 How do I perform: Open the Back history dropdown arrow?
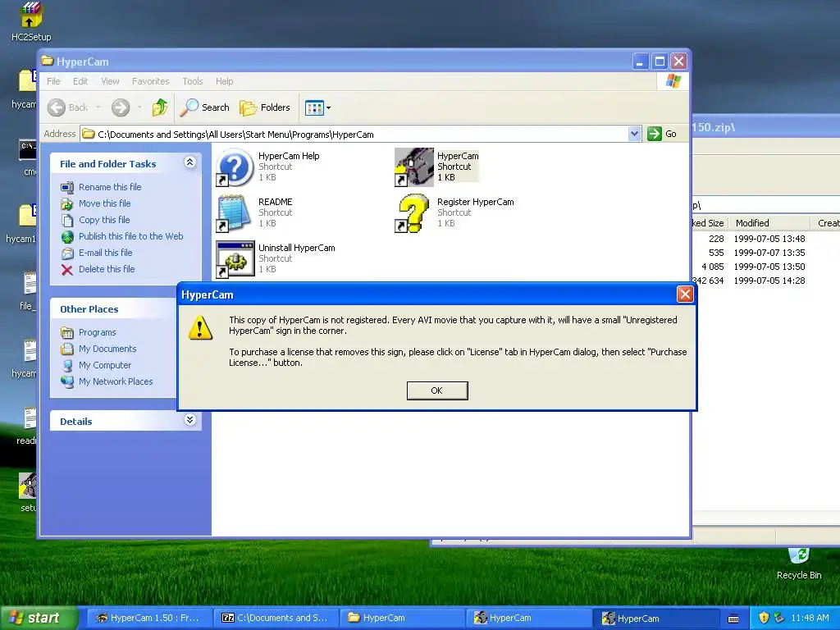(98, 107)
